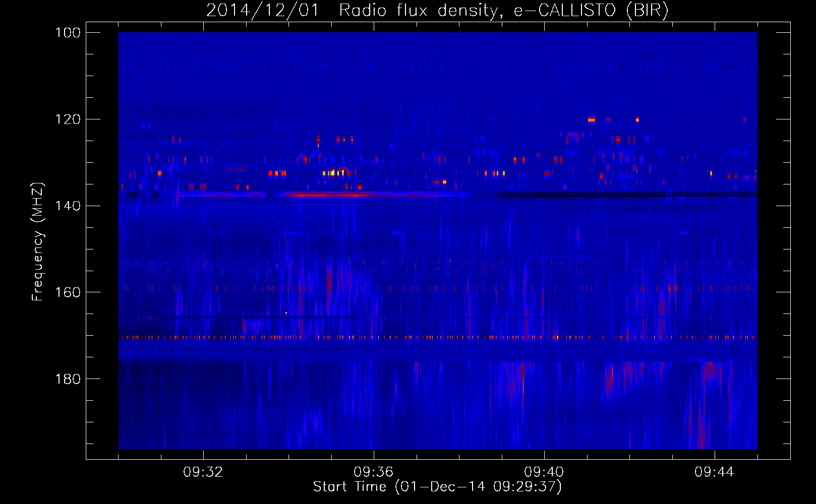Click the 180 frequency tick label
Screen dimensions: 816x504
[x=68, y=379]
